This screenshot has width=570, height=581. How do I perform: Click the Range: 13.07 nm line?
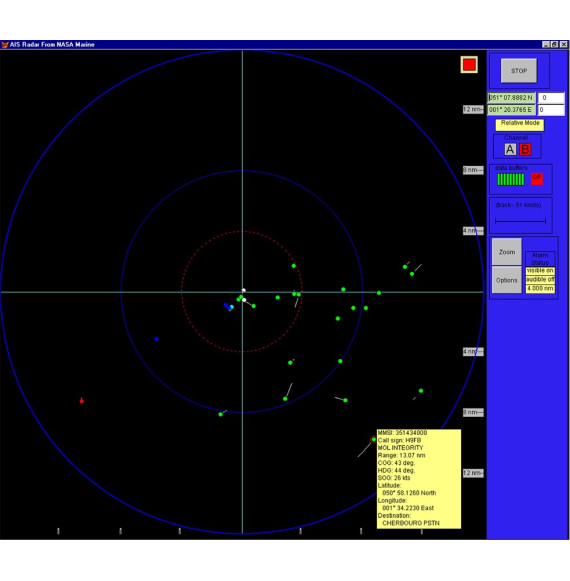(401, 455)
